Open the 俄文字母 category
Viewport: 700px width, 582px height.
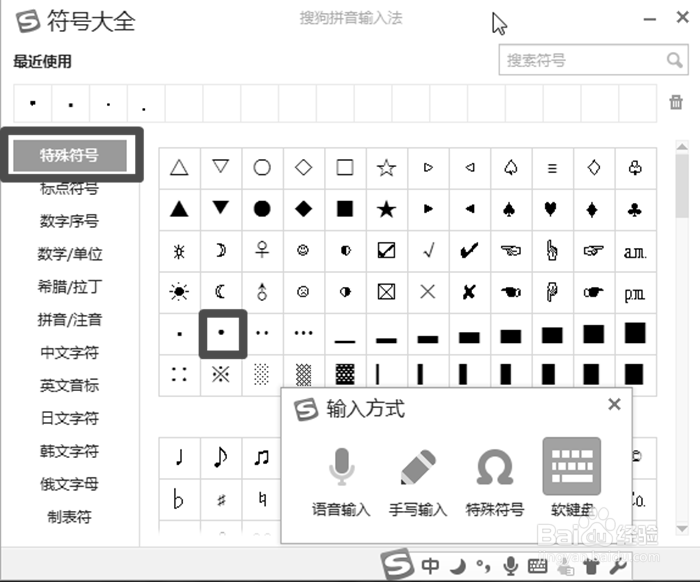tap(70, 484)
